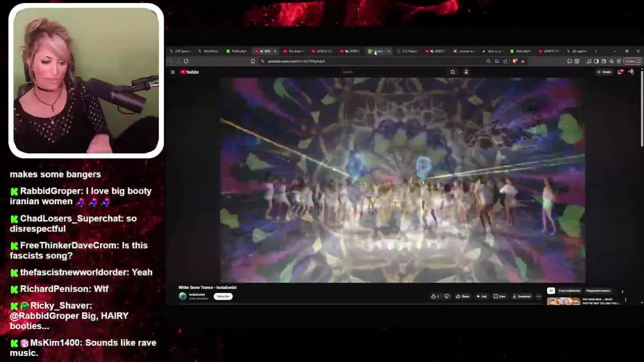This screenshot has height=362, width=644.
Task: Open more actions ellipsis under the video
Action: tap(539, 296)
